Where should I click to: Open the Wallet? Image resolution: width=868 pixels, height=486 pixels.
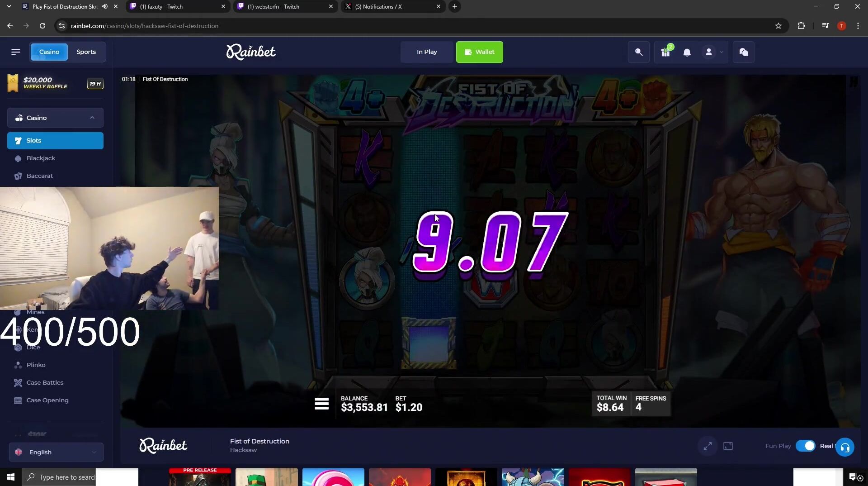pyautogui.click(x=479, y=52)
